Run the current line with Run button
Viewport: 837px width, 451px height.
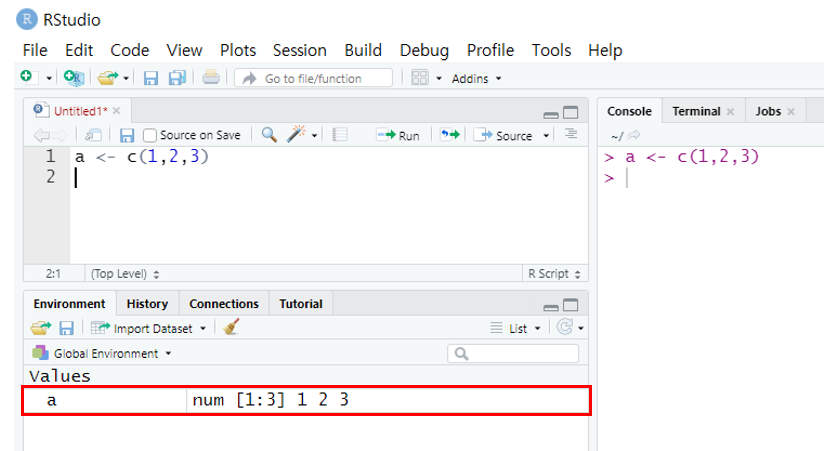[x=398, y=136]
